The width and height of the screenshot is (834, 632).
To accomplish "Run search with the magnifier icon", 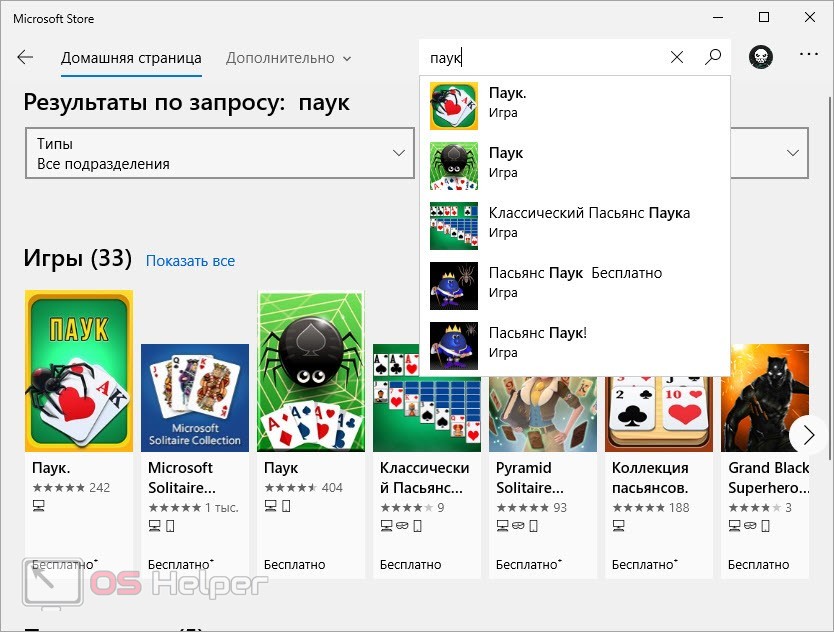I will 713,57.
